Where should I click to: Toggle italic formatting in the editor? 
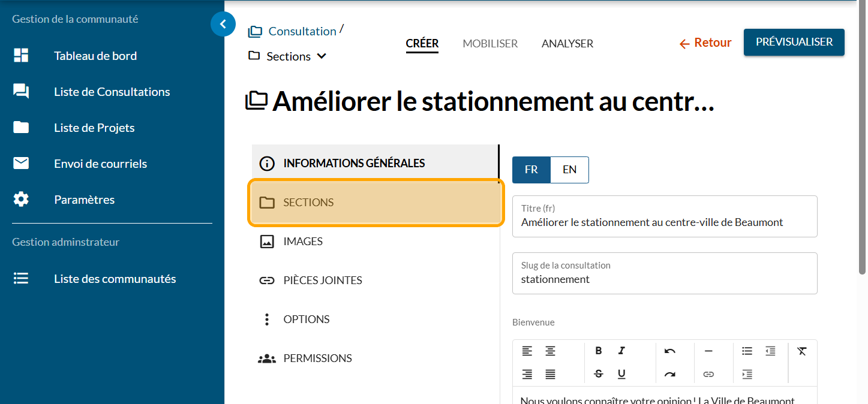[621, 351]
